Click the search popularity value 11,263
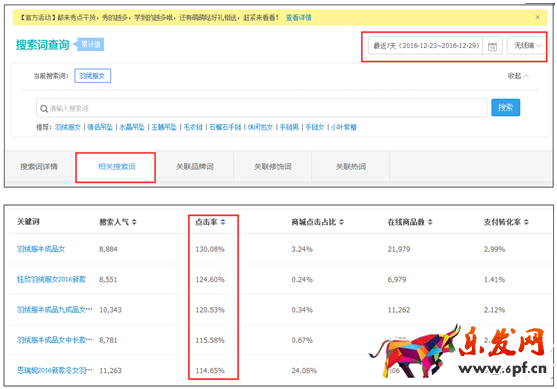The width and height of the screenshot is (557, 389). coord(110,370)
